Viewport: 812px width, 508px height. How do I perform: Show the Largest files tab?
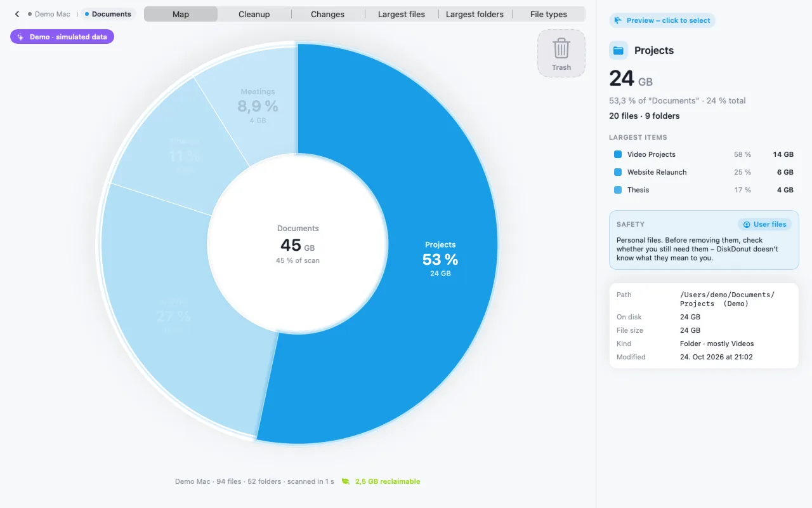tap(402, 14)
